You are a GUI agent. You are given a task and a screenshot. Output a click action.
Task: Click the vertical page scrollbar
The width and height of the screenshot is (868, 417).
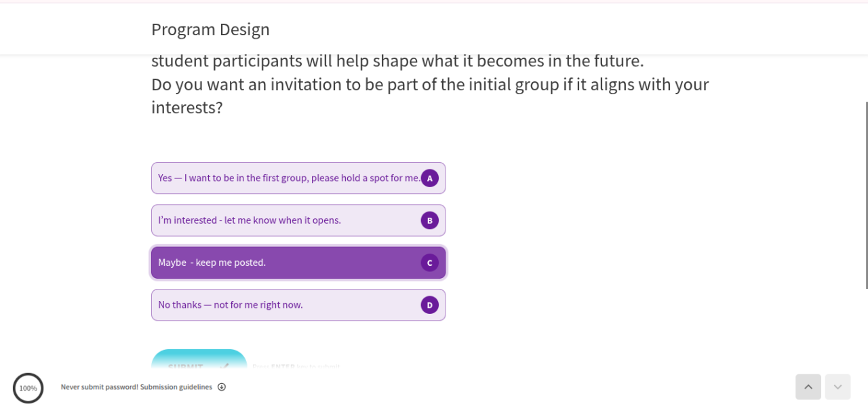866,195
